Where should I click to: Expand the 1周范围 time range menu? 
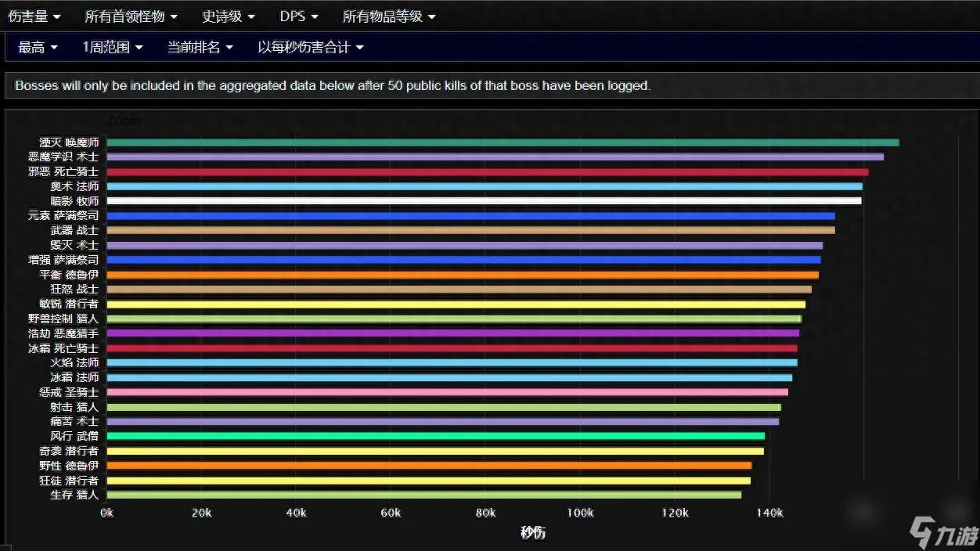coord(113,47)
